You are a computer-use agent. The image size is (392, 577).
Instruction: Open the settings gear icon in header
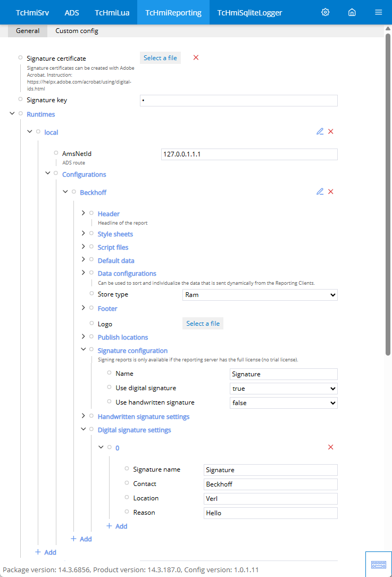pyautogui.click(x=326, y=12)
